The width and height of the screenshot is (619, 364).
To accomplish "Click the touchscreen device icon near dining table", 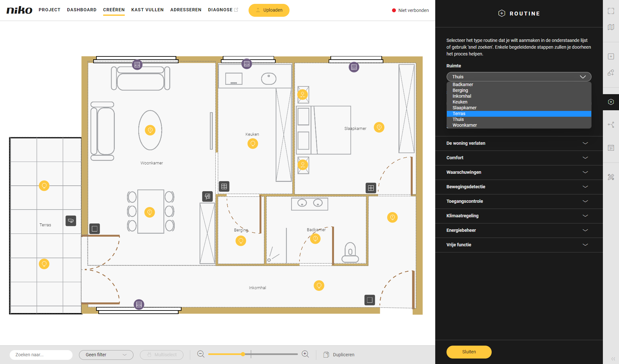I will coord(207,196).
